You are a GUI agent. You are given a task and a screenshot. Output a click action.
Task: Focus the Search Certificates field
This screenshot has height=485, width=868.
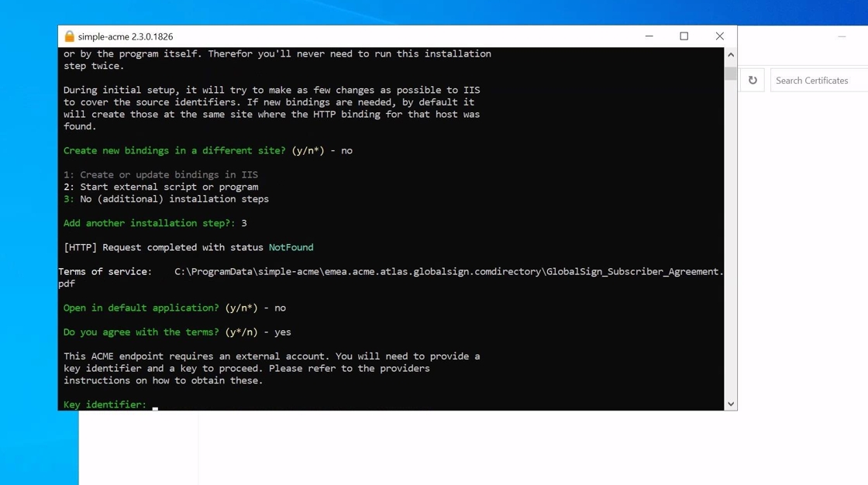(819, 81)
